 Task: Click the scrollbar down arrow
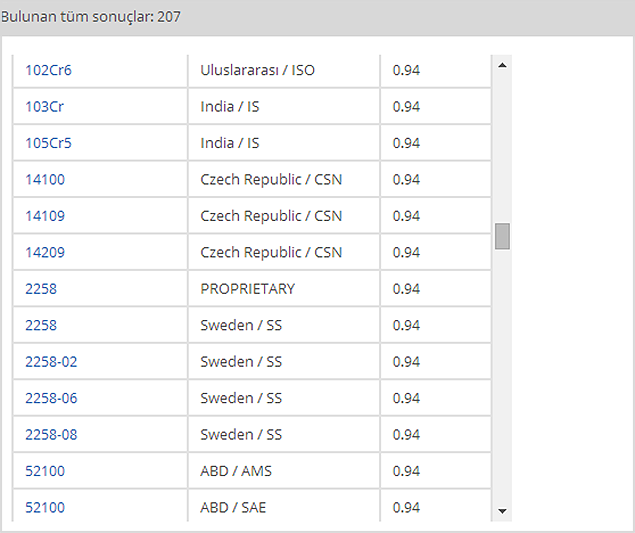[x=502, y=511]
